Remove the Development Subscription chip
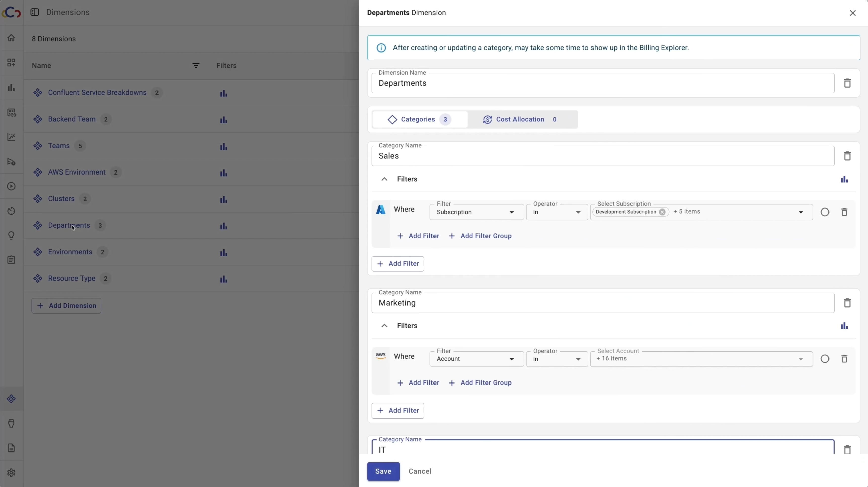This screenshot has height=487, width=868. 662,212
